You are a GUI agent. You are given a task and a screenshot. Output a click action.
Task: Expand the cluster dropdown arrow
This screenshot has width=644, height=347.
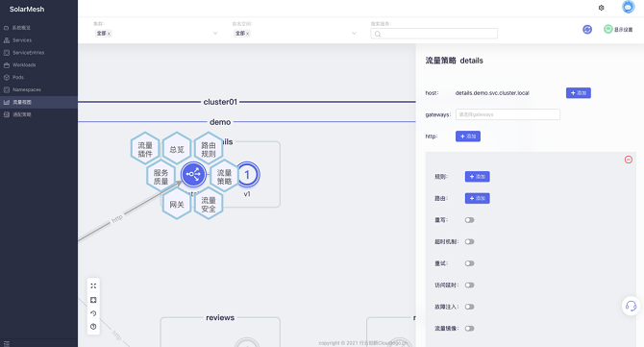tap(215, 34)
